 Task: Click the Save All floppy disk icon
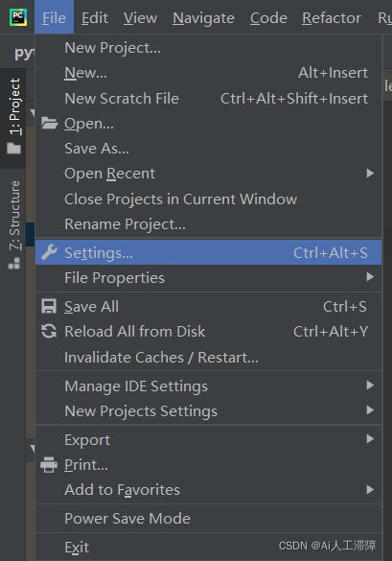pyautogui.click(x=49, y=306)
